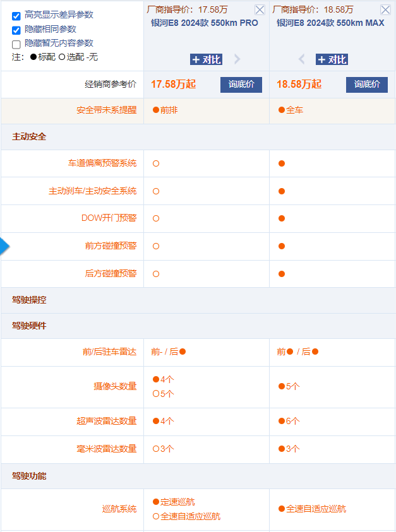The width and height of the screenshot is (396, 532).
Task: Click 主动刹车/主动安全系统 parameter label
Action: click(92, 191)
